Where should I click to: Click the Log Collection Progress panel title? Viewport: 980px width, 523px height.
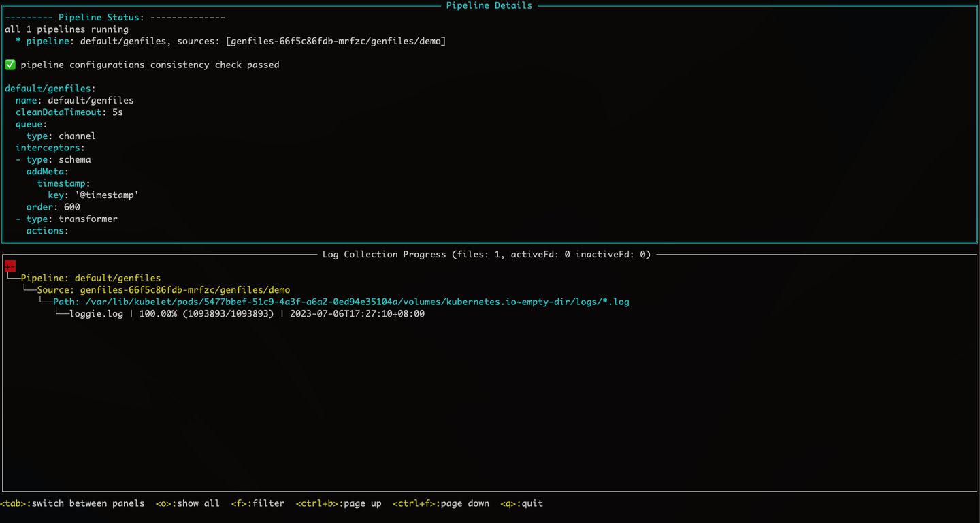[486, 255]
